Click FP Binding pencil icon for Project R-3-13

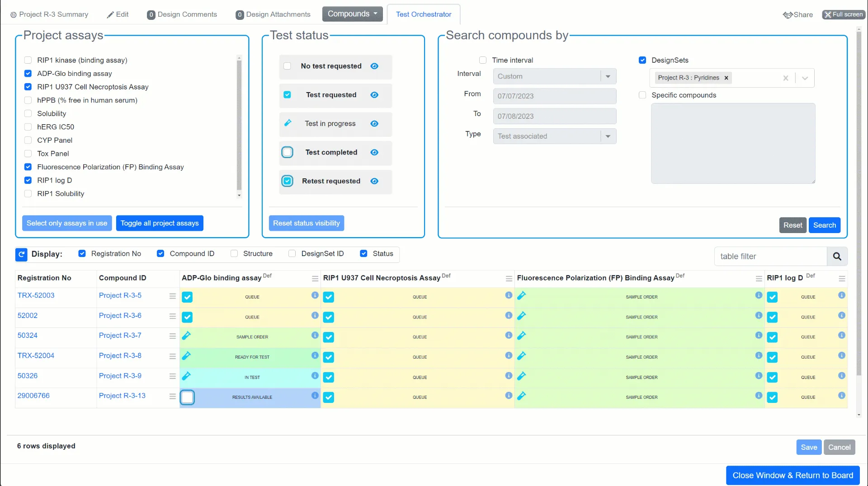pyautogui.click(x=521, y=396)
